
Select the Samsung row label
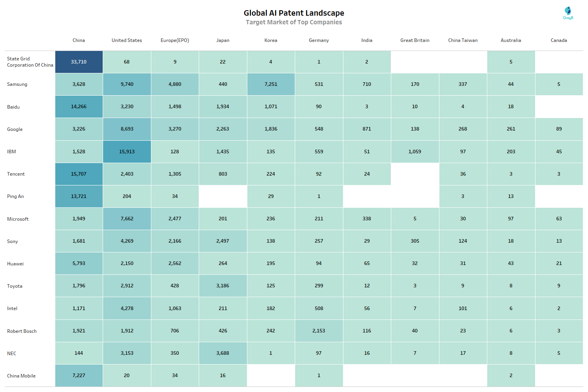click(x=17, y=84)
